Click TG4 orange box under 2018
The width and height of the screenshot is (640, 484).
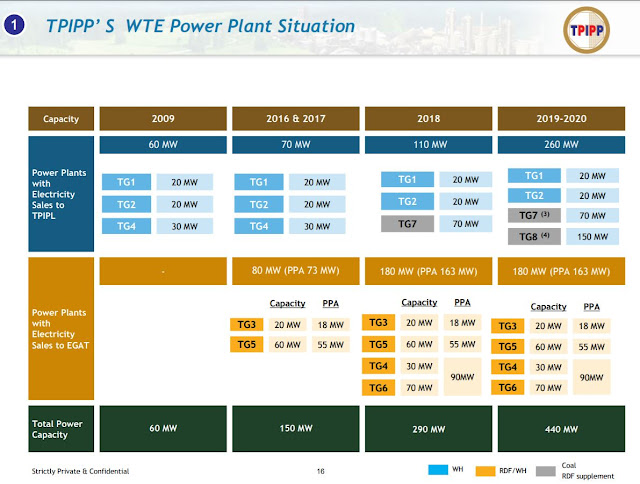click(378, 366)
